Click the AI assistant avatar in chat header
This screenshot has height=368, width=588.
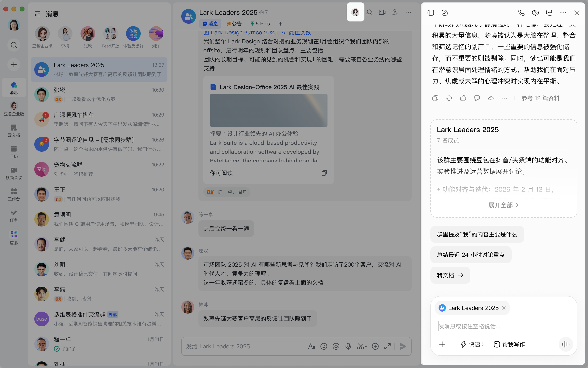(355, 12)
